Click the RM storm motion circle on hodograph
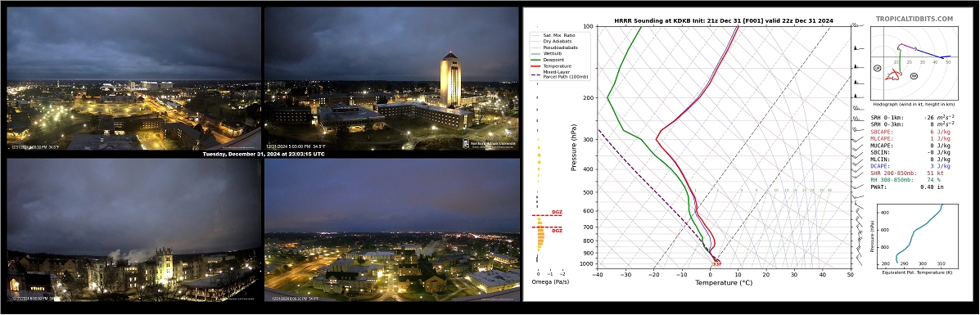Viewport: 980px width, 315px height. point(914,75)
